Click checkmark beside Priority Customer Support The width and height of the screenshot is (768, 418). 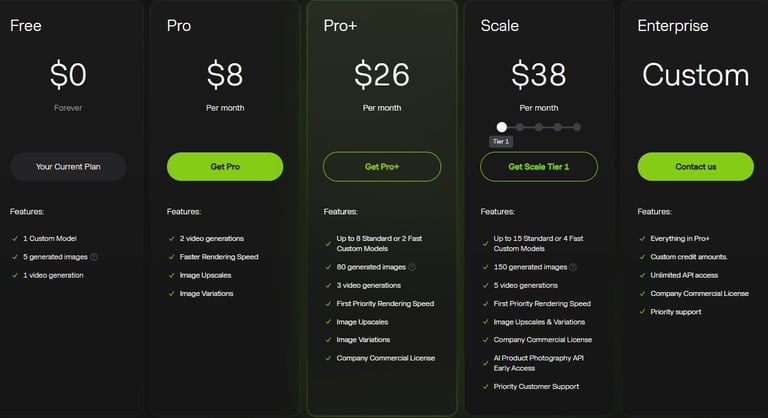485,387
